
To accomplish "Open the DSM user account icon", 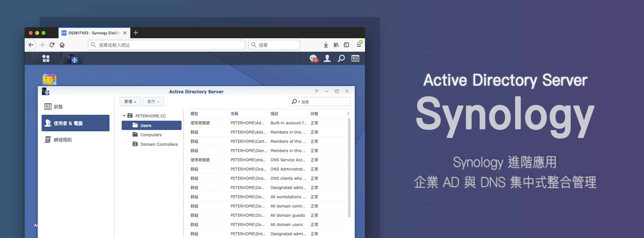I will [327, 59].
